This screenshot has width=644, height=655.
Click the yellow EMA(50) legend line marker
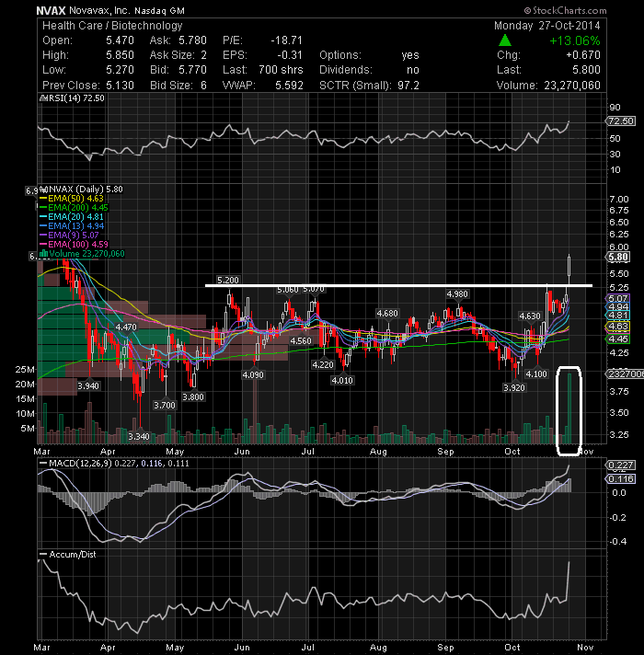43,199
